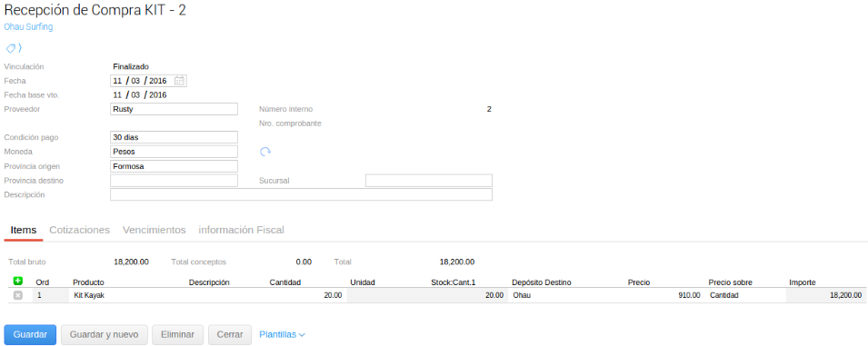Click the Guardar button
Viewport: 868px width, 346px height.
pos(30,334)
